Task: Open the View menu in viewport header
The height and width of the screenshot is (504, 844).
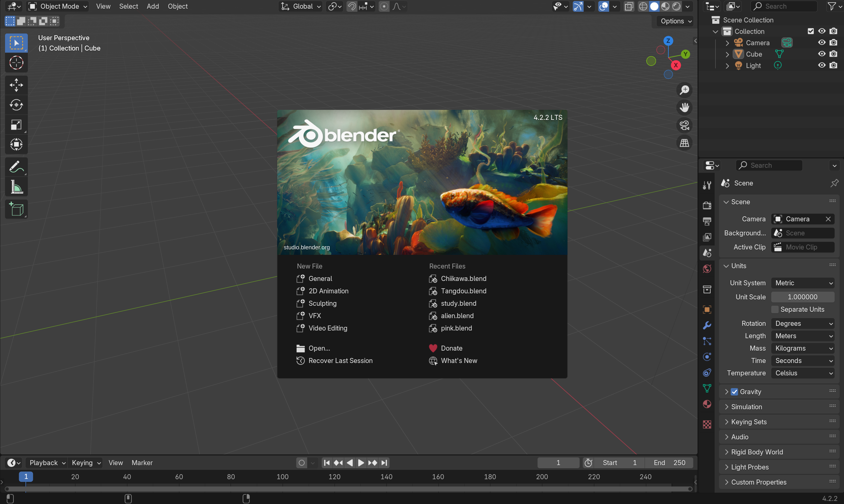Action: click(x=103, y=6)
